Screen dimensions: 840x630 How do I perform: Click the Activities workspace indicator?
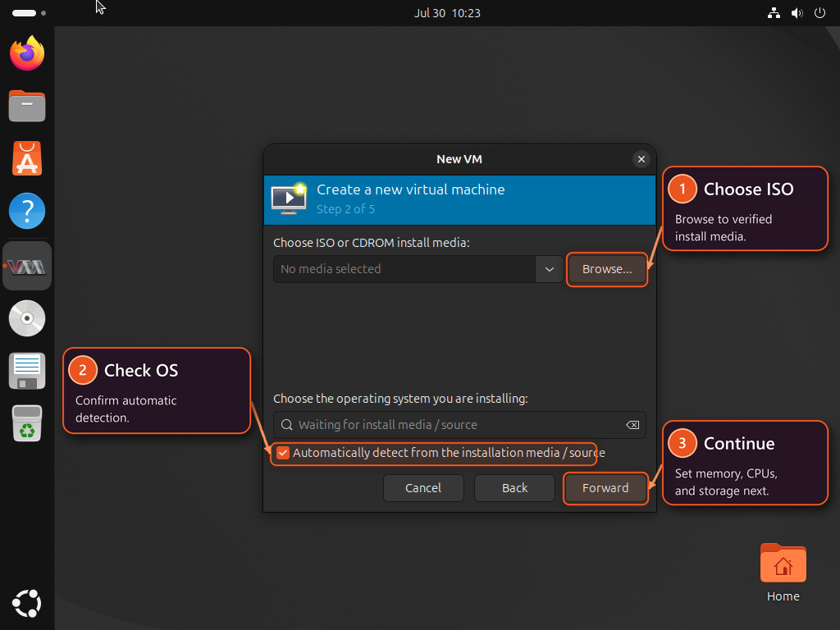29,13
